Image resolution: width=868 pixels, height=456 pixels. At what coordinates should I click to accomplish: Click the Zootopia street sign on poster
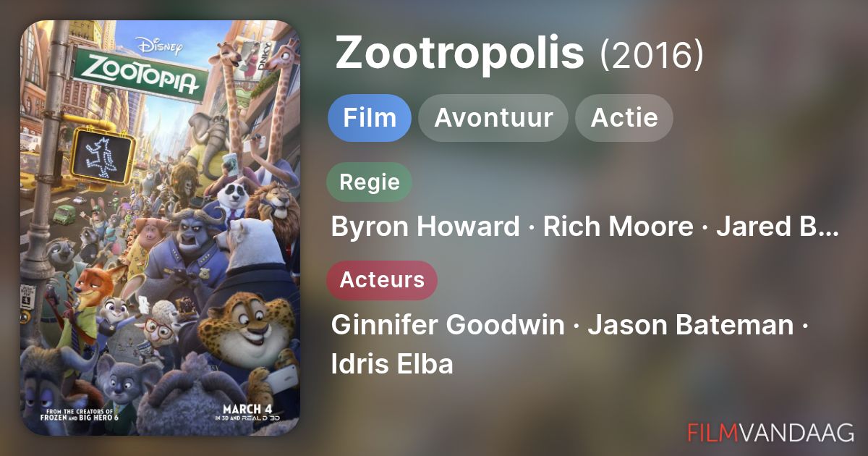pyautogui.click(x=136, y=75)
